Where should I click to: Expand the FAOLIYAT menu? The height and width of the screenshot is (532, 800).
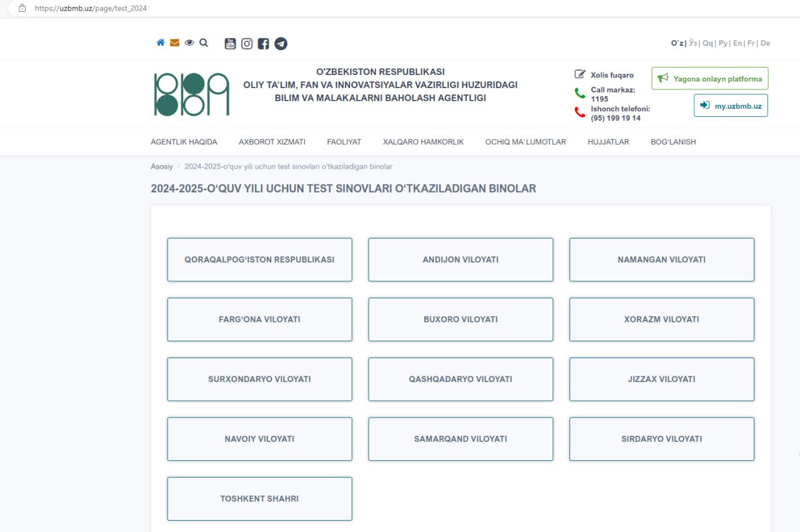coord(344,142)
